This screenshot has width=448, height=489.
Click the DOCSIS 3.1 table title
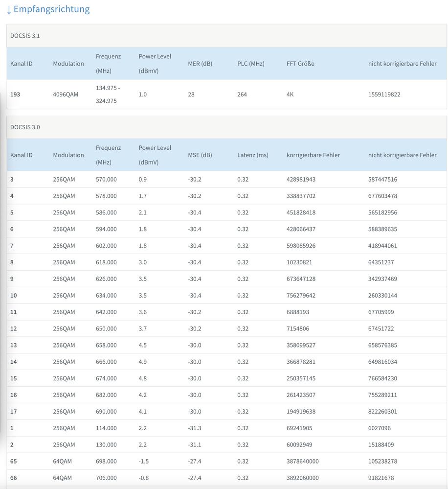(25, 36)
